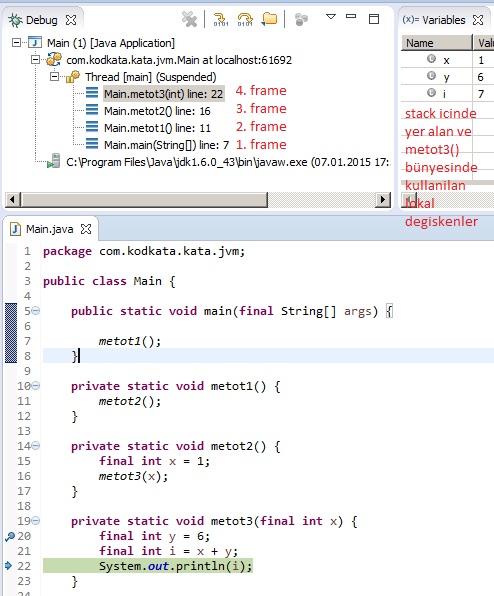Close the Variables view tab
Screen dimensions: 494x596
point(478,20)
